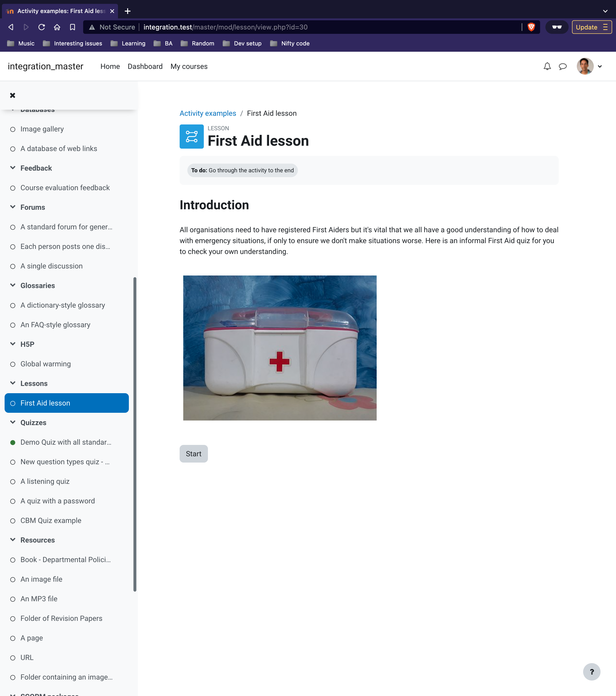
Task: Toggle completion circle next to A page
Action: coord(13,638)
